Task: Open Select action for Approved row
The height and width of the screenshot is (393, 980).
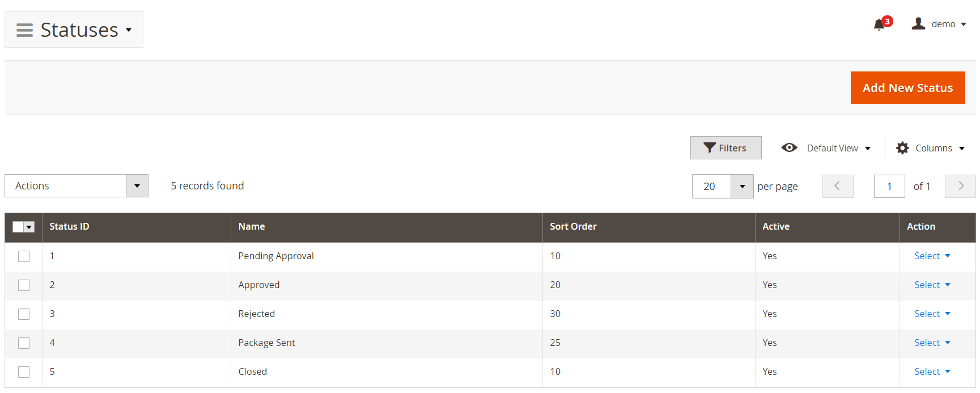Action: click(x=932, y=285)
